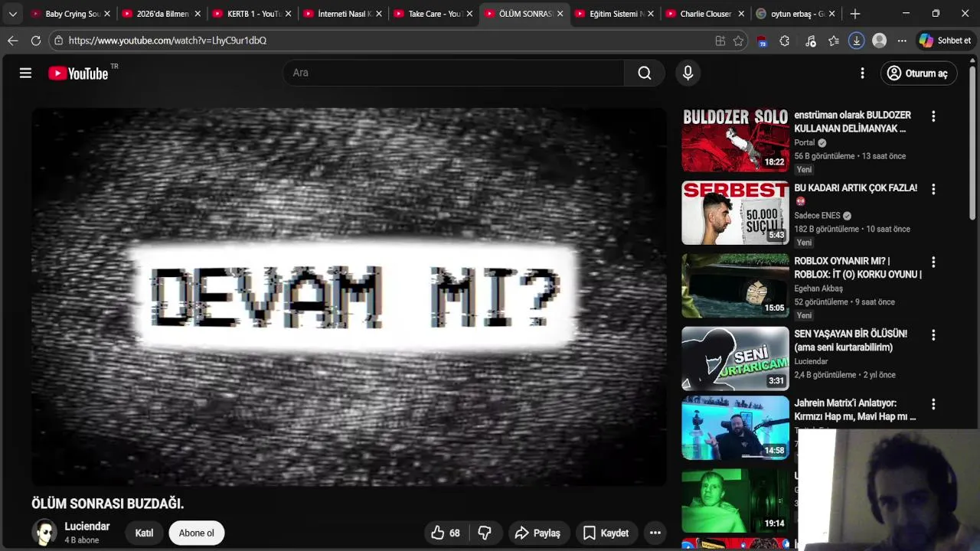Screen dimensions: 980x551
Task: Click the Katıl join button
Action: point(144,533)
